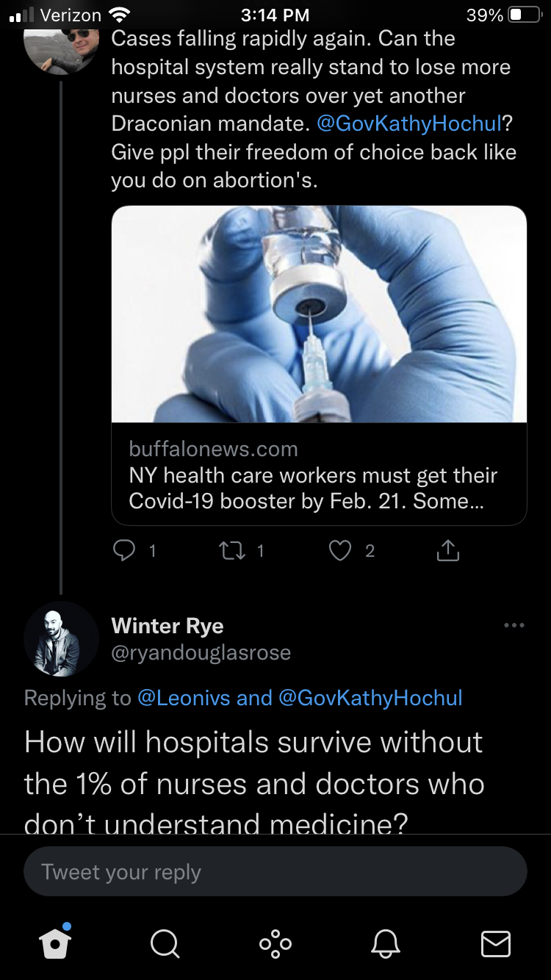Open the Spaces icon in bottom bar

pos(275,945)
